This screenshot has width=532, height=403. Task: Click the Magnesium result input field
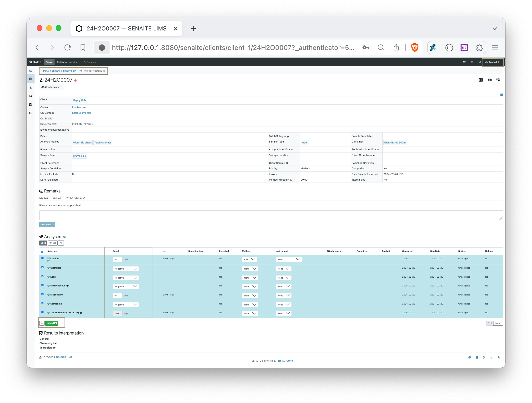117,295
